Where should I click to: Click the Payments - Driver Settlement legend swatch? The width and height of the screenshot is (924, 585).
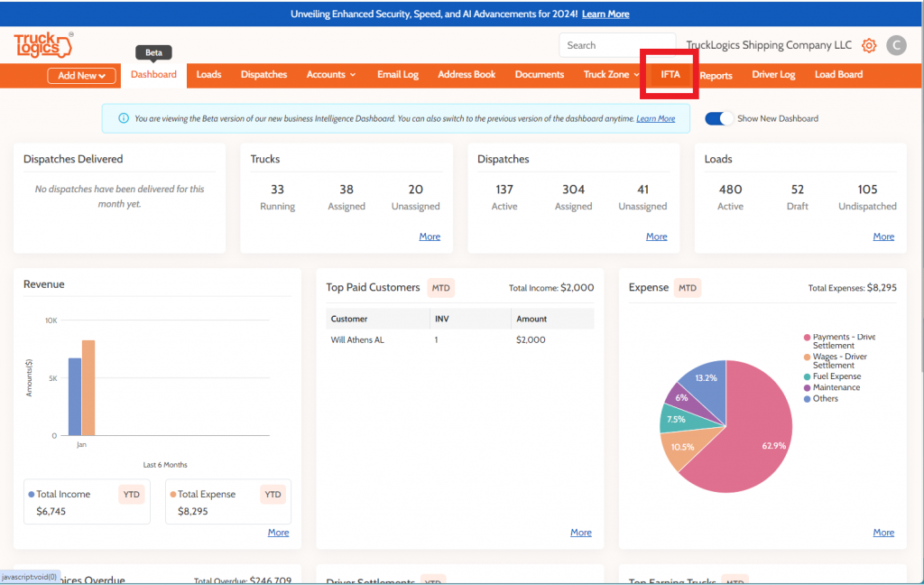tap(807, 338)
